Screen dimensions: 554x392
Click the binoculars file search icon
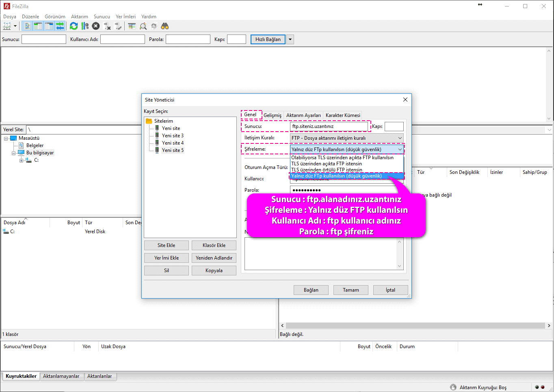click(x=164, y=26)
